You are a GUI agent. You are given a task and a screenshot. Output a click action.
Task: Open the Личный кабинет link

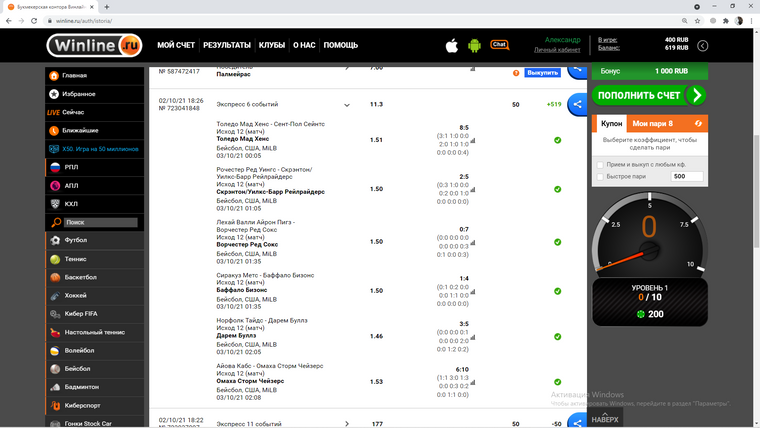(x=557, y=50)
